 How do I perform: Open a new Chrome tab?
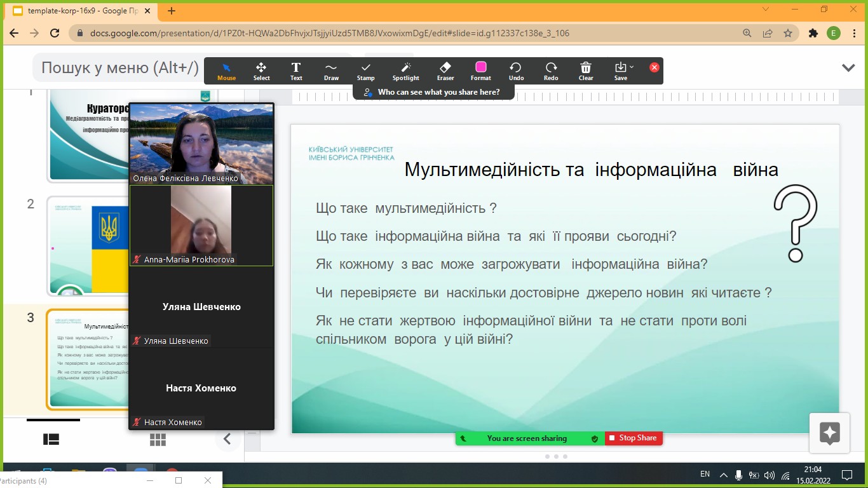coord(172,11)
